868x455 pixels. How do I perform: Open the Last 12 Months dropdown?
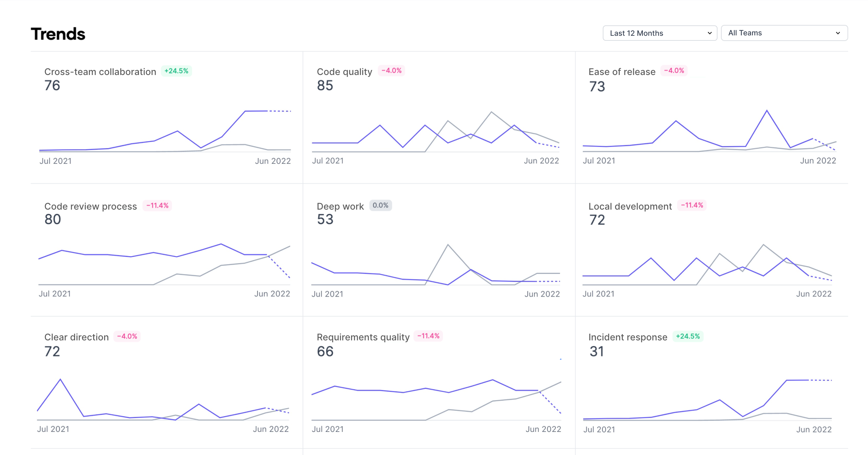(659, 33)
